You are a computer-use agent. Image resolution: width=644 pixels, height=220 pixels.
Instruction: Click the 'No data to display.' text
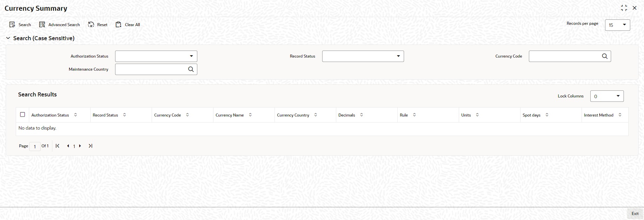click(x=37, y=128)
